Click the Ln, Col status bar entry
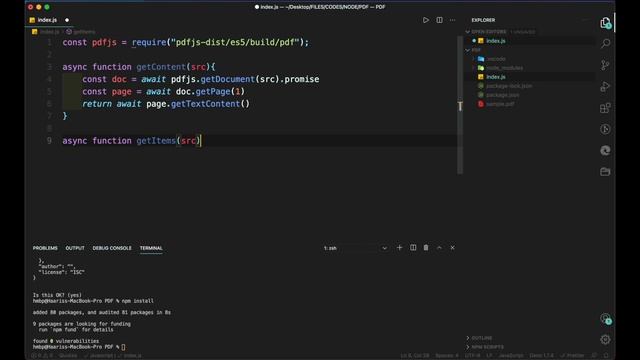 pyautogui.click(x=415, y=356)
